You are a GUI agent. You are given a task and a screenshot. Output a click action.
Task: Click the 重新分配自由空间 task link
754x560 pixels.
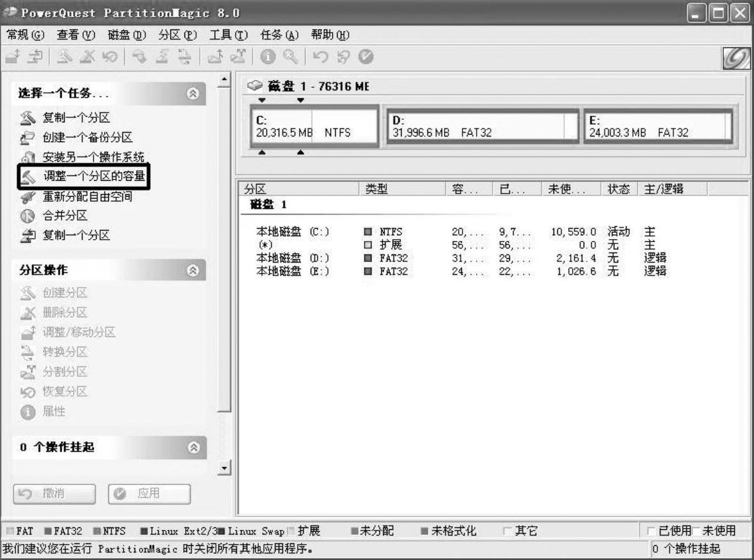pos(88,197)
